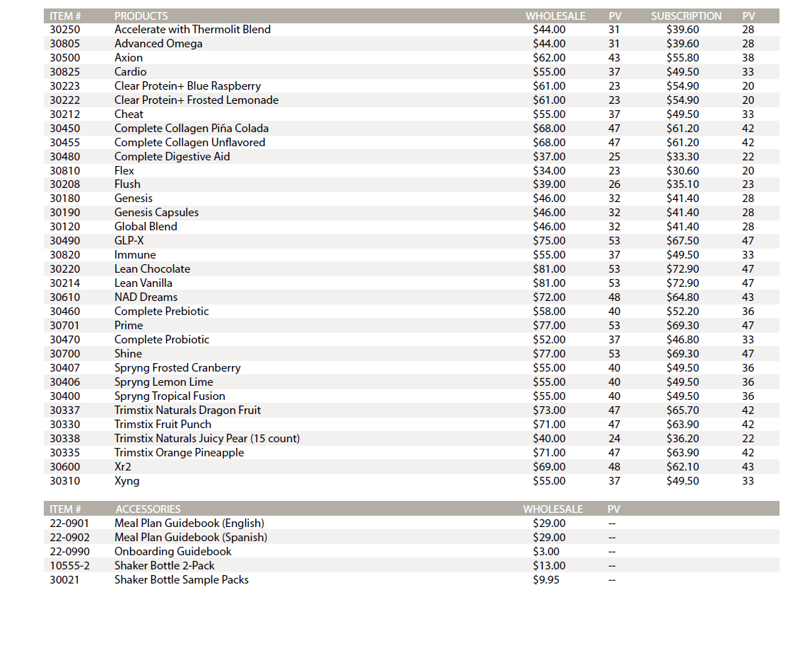Click item number 22-0901
The height and width of the screenshot is (645, 812).
(69, 523)
